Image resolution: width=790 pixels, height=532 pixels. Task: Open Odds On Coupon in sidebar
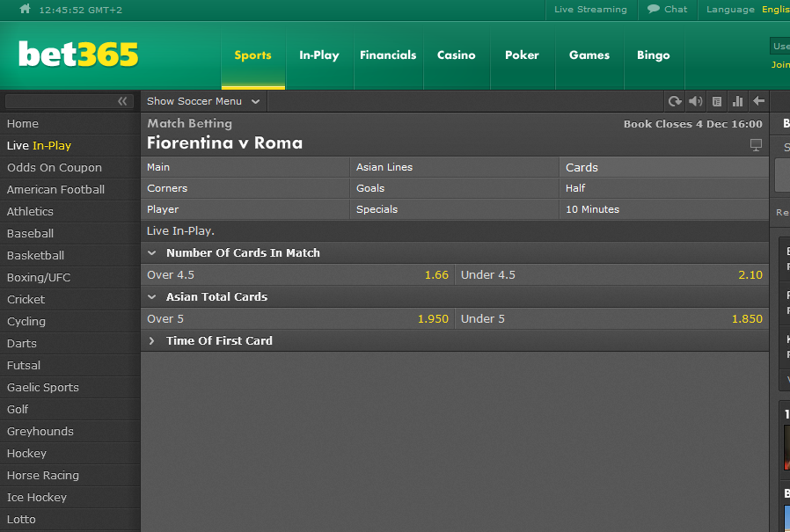(70, 167)
